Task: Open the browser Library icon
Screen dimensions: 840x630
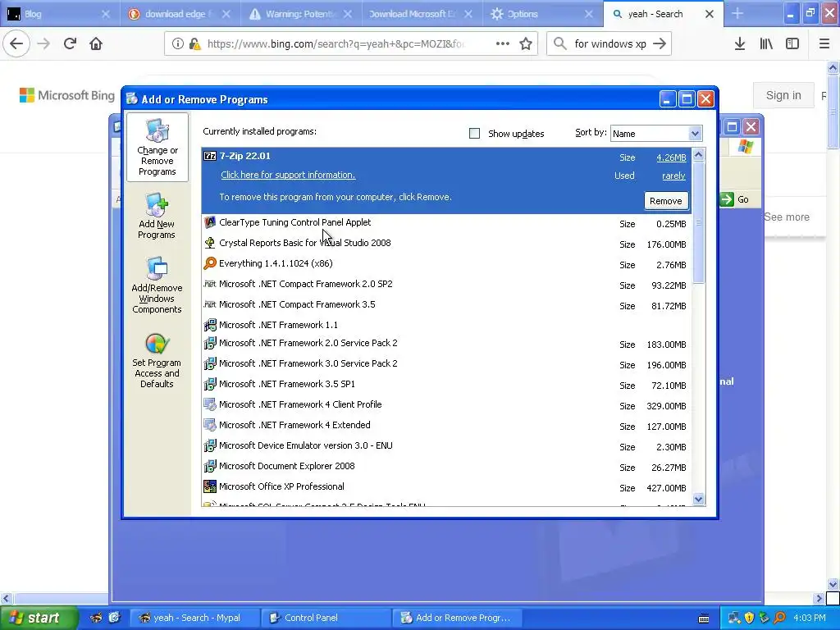Action: [x=766, y=44]
